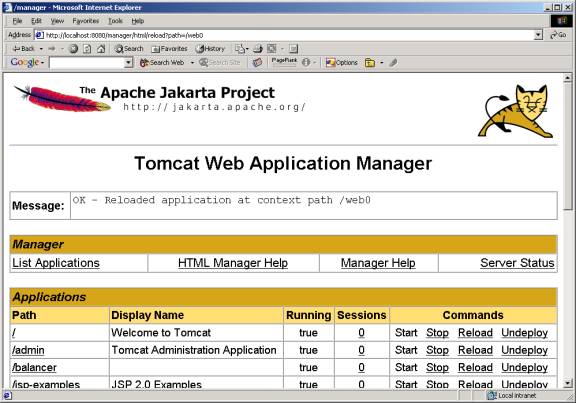The image size is (576, 403).
Task: Stop page loading with the Stop icon
Action: [x=73, y=48]
